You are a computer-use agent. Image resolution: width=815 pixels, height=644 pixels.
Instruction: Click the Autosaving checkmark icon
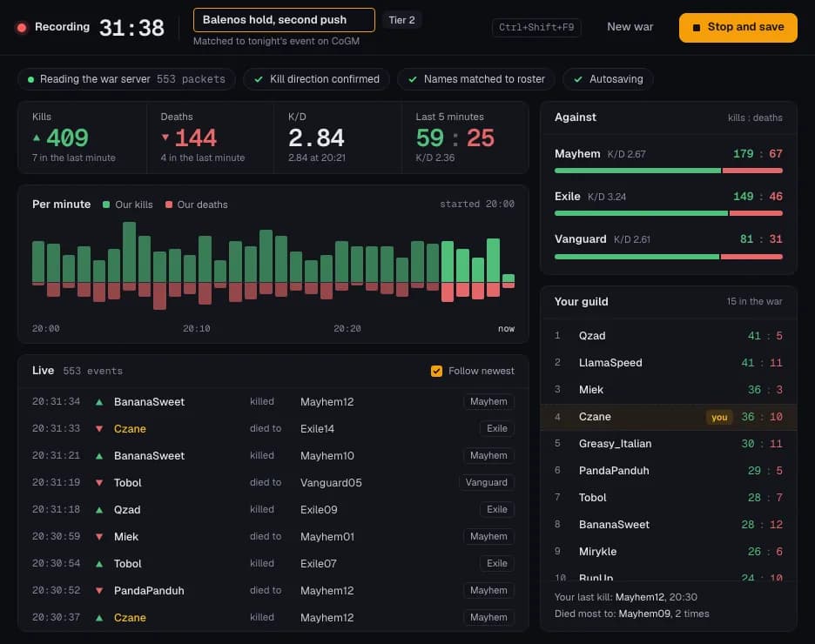coord(578,79)
